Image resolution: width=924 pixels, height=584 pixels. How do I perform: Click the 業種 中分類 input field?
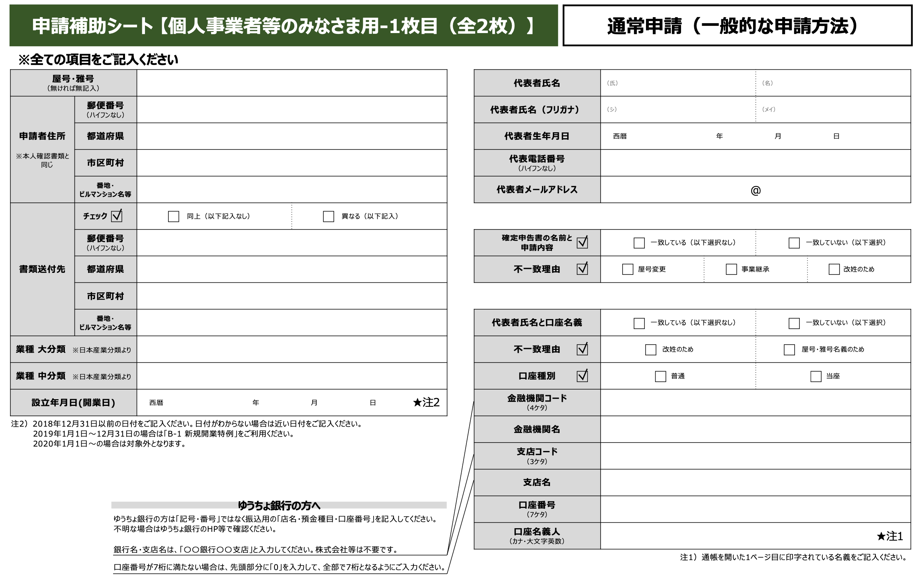click(292, 376)
